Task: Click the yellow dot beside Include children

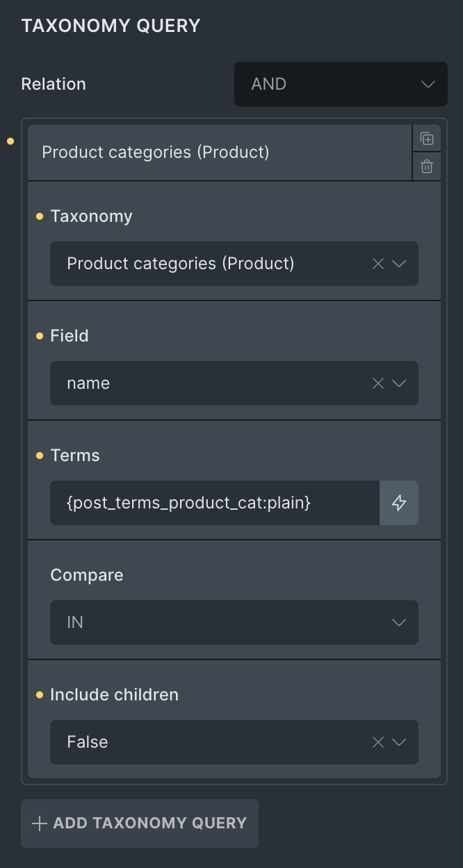Action: coord(40,695)
